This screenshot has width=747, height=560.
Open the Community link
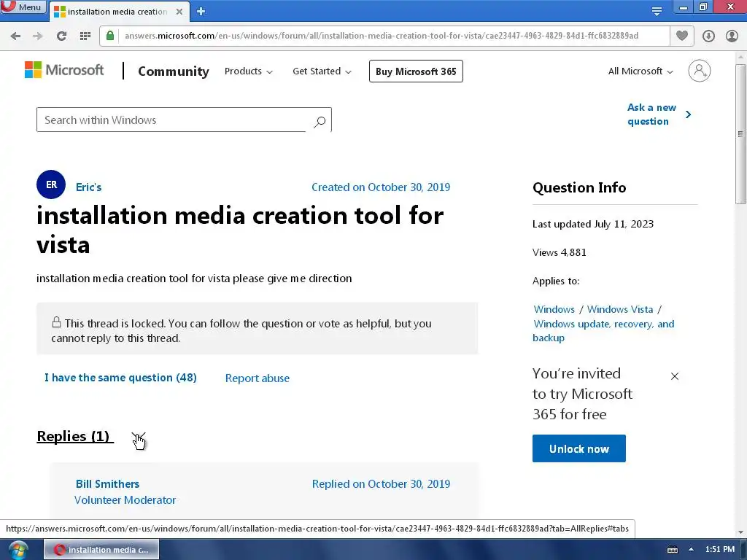[174, 71]
